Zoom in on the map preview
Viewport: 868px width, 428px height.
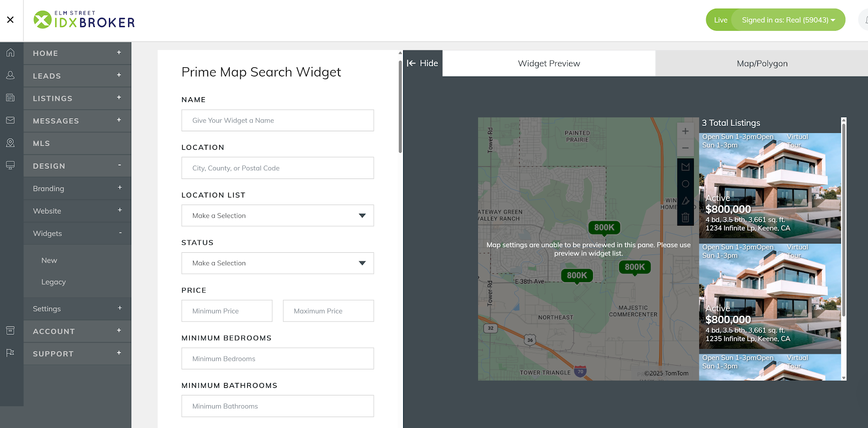click(685, 131)
